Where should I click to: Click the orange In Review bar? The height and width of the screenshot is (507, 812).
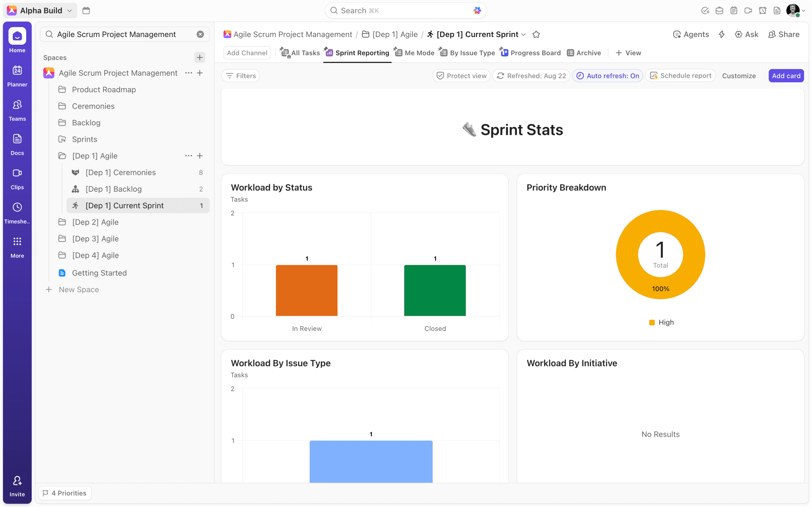coord(306,290)
